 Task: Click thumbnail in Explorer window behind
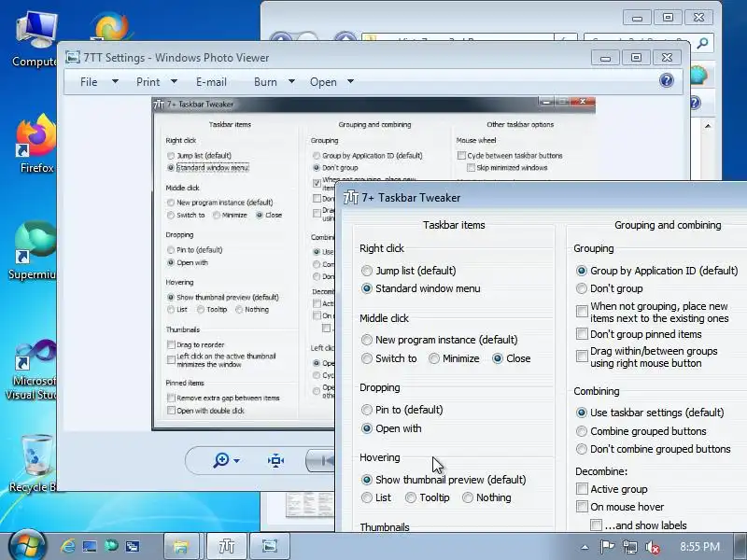point(310,505)
